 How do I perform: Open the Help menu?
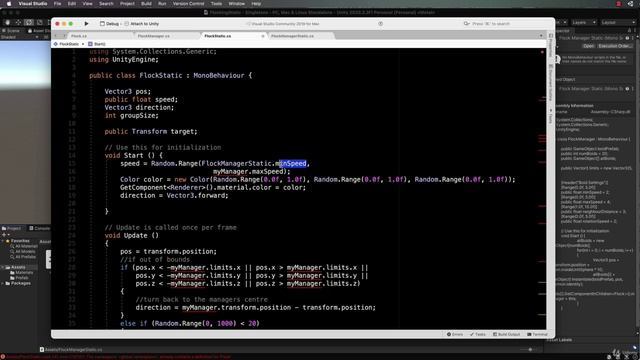(256, 4)
